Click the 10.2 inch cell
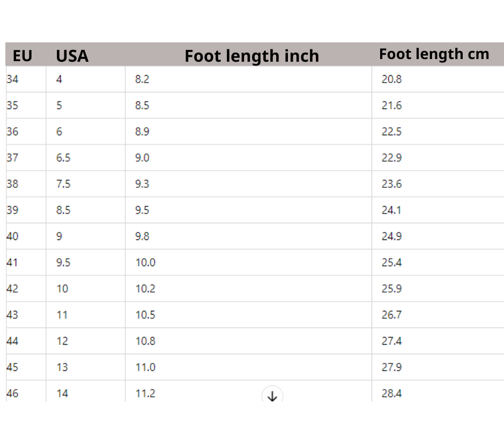The height and width of the screenshot is (423, 504). pos(248,289)
